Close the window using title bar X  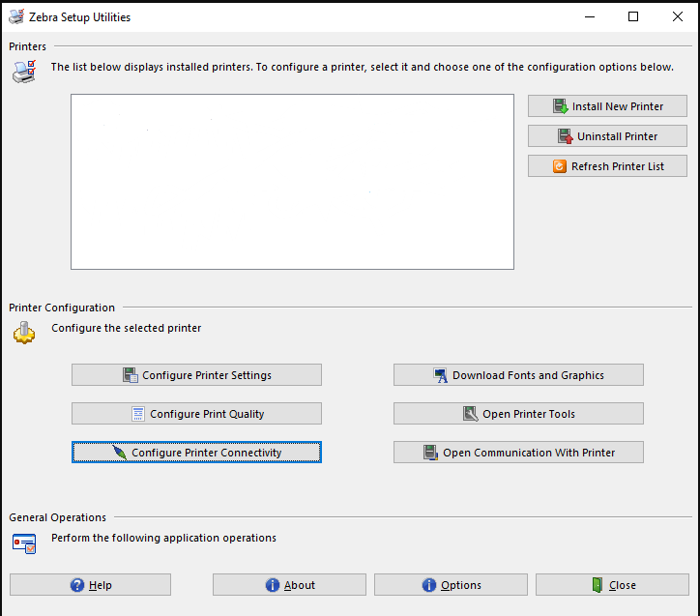(x=677, y=16)
